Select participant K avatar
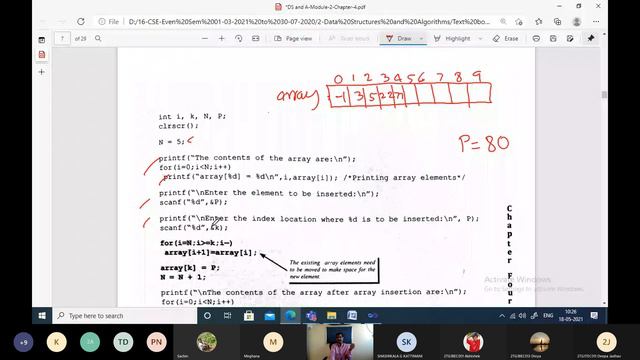 pyautogui.click(x=57, y=342)
